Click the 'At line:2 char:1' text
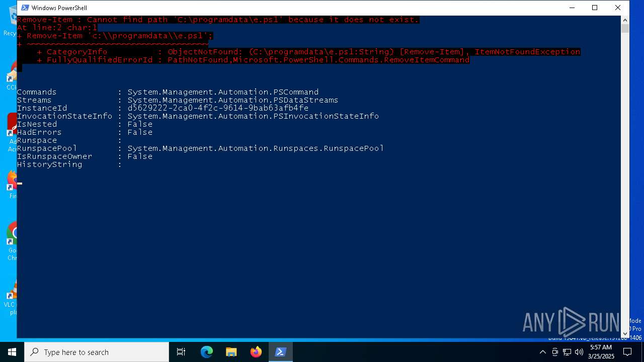The height and width of the screenshot is (362, 644). (x=57, y=28)
